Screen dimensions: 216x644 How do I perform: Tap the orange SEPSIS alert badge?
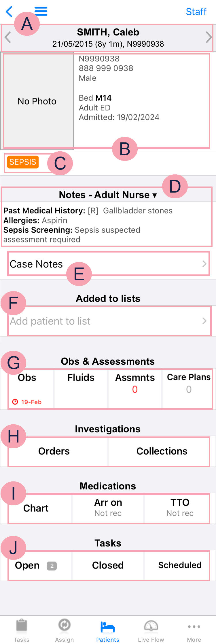(23, 162)
